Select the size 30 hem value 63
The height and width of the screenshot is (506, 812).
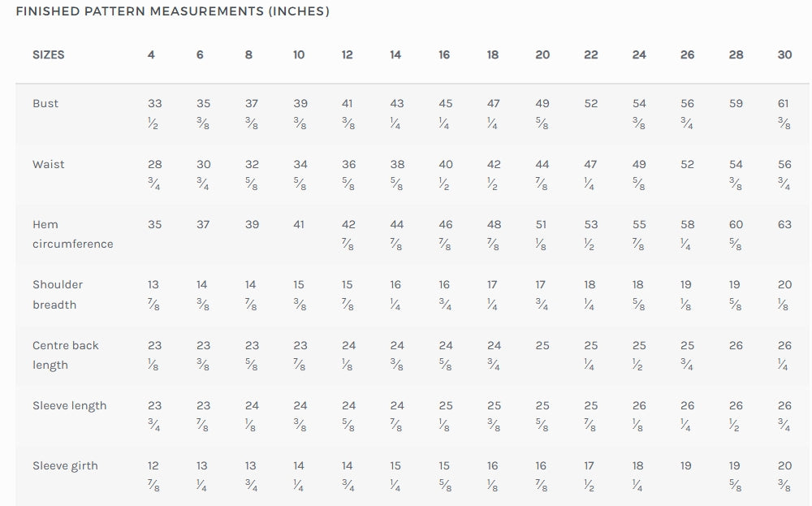(x=784, y=224)
